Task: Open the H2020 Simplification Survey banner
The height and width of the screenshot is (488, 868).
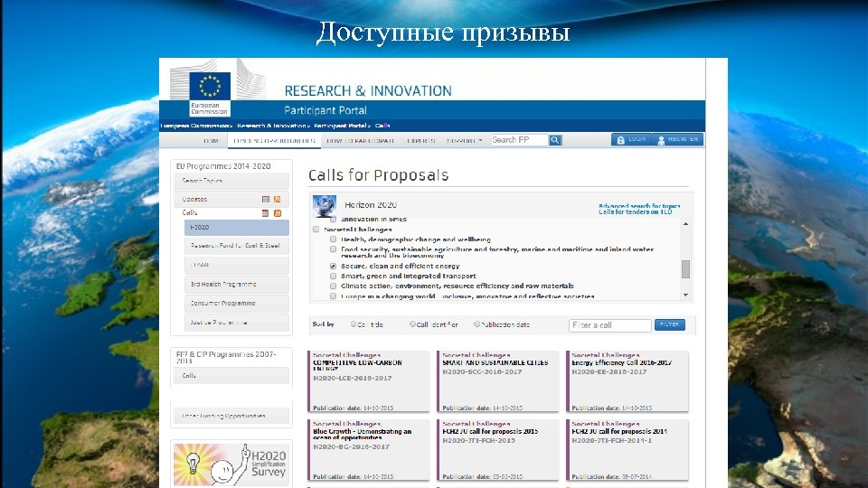Action: tap(231, 465)
